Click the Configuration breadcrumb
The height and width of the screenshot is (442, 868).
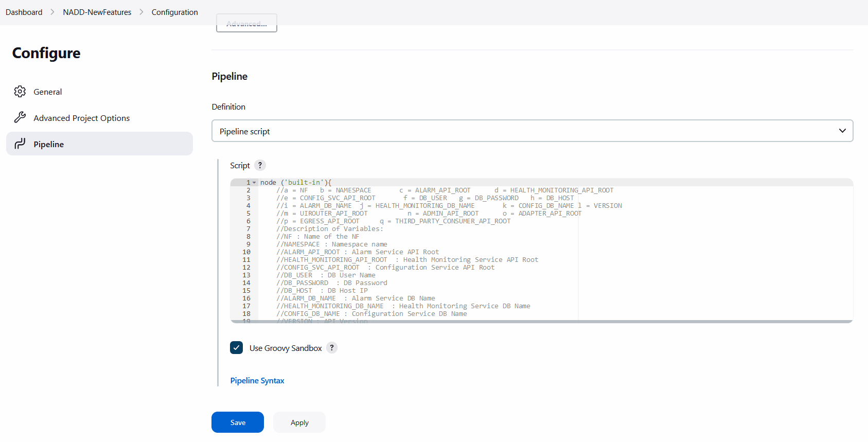pos(175,12)
